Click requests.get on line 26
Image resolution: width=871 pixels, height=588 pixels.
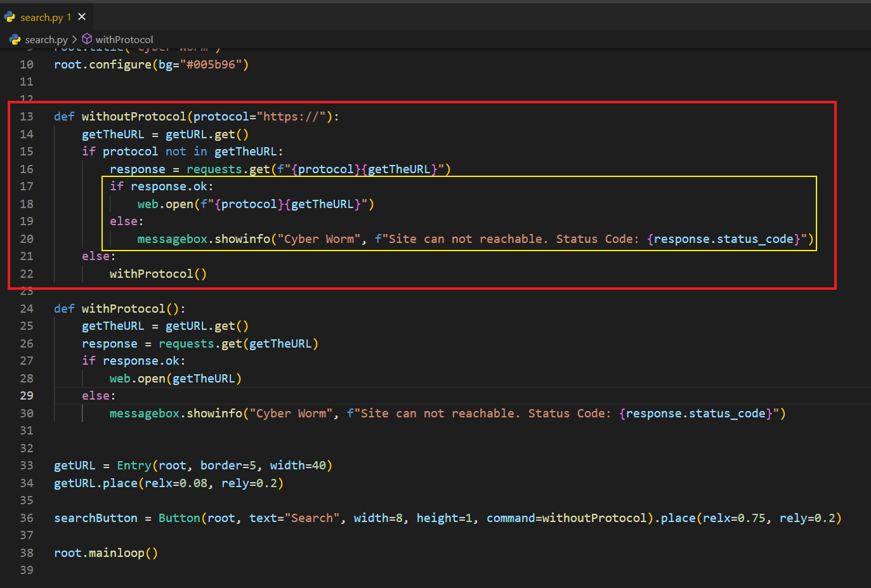point(200,344)
